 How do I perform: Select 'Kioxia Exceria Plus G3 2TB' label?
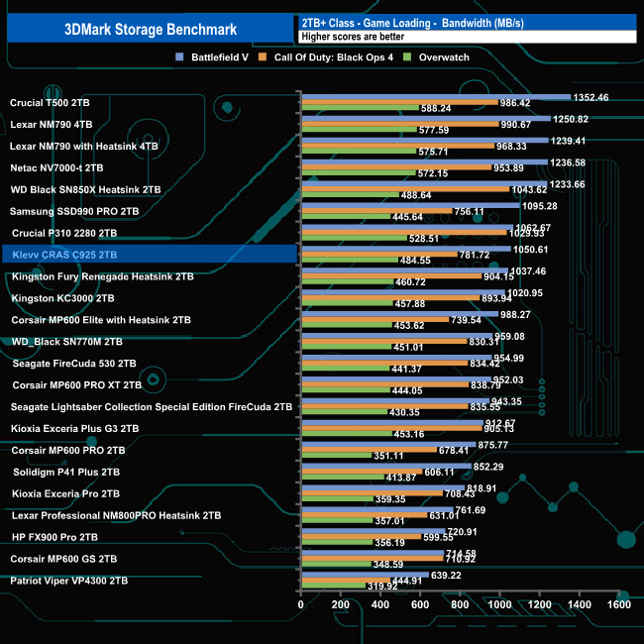(x=74, y=429)
